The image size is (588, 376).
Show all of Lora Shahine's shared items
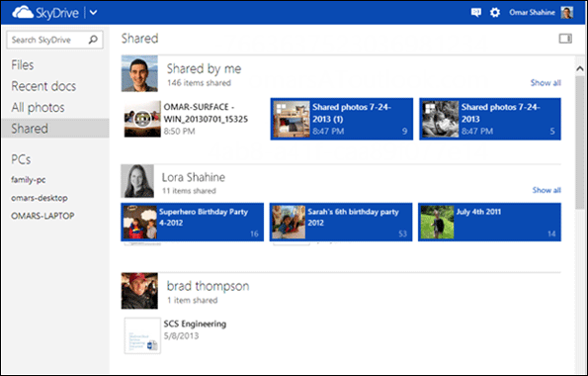click(546, 190)
